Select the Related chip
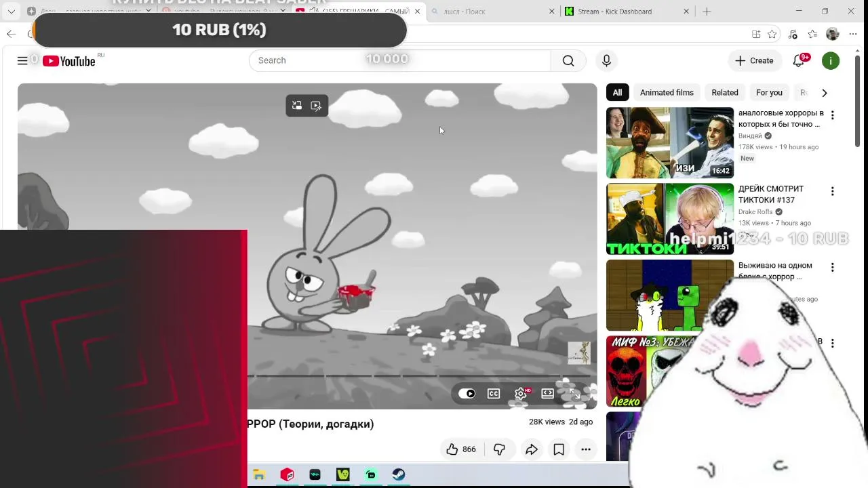The height and width of the screenshot is (488, 868). (725, 93)
